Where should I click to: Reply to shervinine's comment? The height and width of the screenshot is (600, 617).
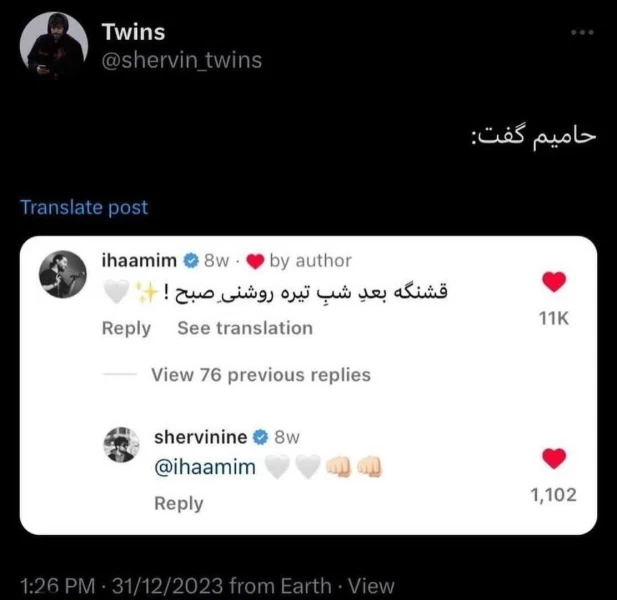point(179,503)
